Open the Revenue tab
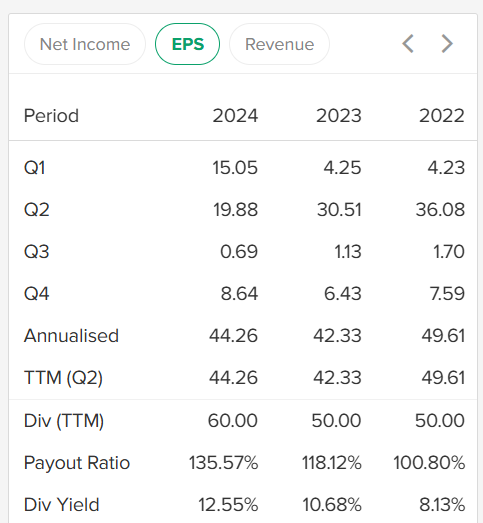This screenshot has height=523, width=483. tap(280, 44)
